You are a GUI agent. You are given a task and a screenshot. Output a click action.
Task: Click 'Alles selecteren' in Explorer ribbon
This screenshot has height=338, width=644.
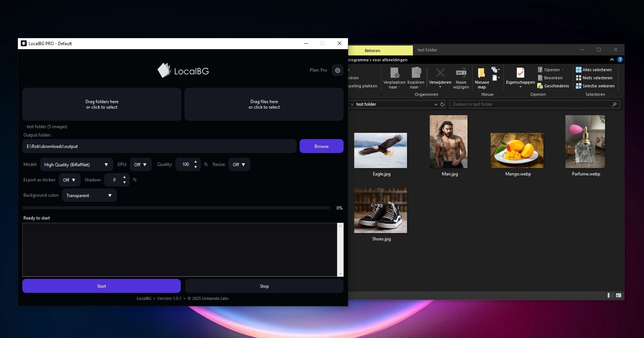pos(594,70)
